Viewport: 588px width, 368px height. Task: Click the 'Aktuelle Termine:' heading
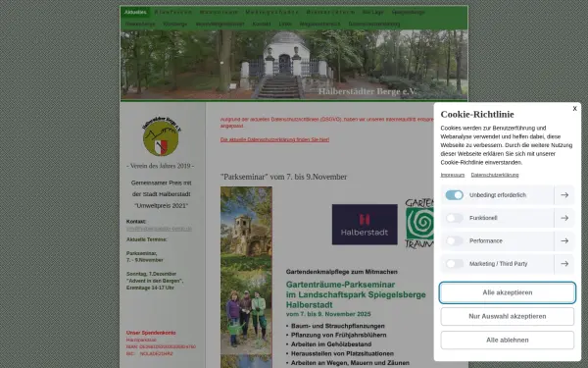147,239
